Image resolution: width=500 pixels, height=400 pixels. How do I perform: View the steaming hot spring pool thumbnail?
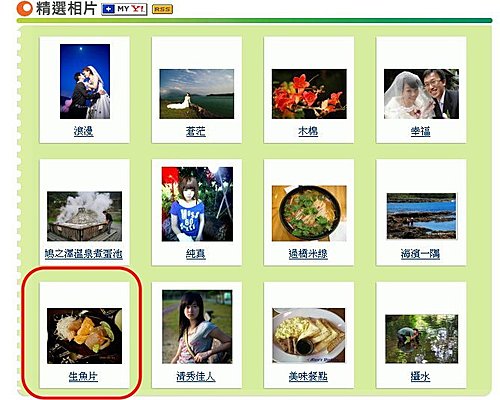(85, 216)
